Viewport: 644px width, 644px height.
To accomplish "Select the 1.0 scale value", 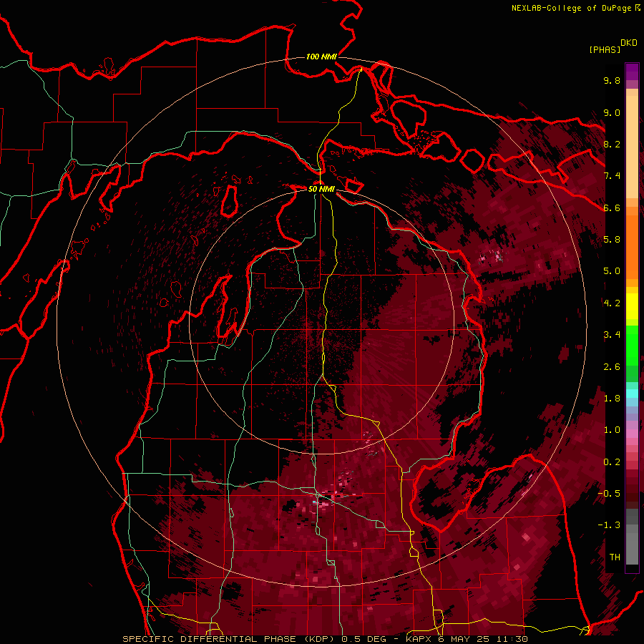I will point(612,430).
